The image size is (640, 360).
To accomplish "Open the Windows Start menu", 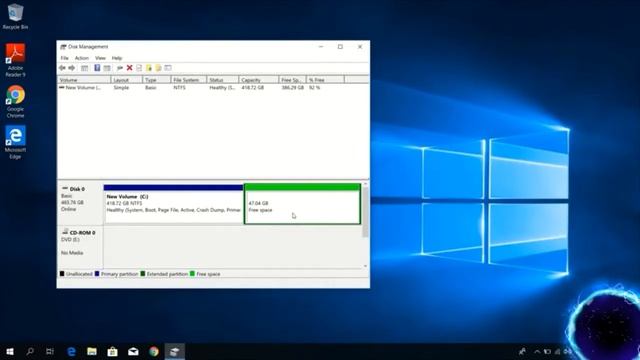I will tap(10, 351).
